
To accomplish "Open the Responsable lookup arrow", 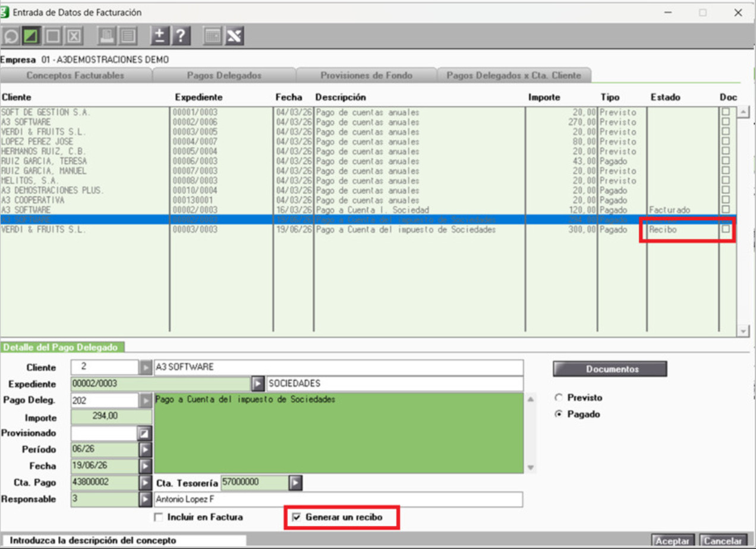I will coord(145,499).
